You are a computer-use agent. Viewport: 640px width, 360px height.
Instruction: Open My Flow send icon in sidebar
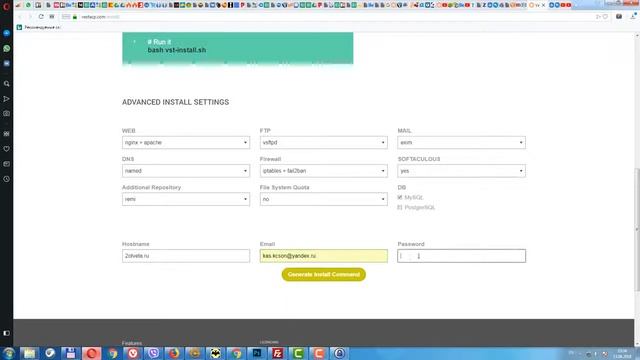coord(7,99)
